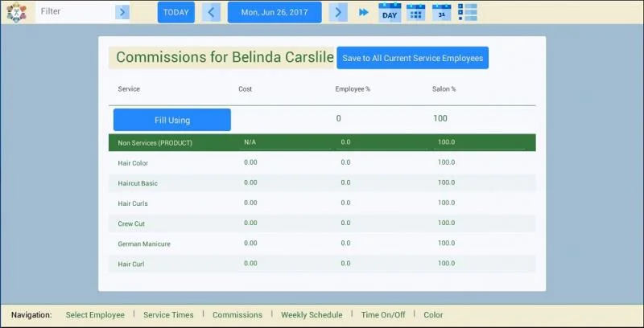The height and width of the screenshot is (328, 644).
Task: Switch to week calendar view icon
Action: point(415,12)
